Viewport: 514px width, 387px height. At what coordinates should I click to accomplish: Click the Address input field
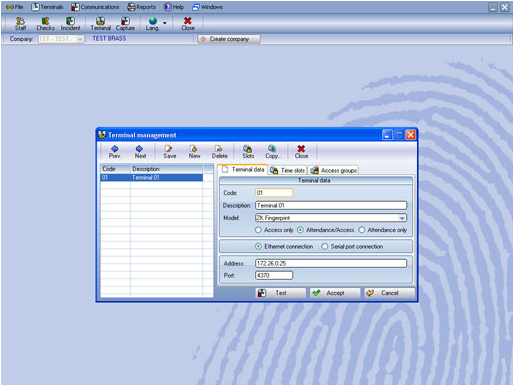331,263
